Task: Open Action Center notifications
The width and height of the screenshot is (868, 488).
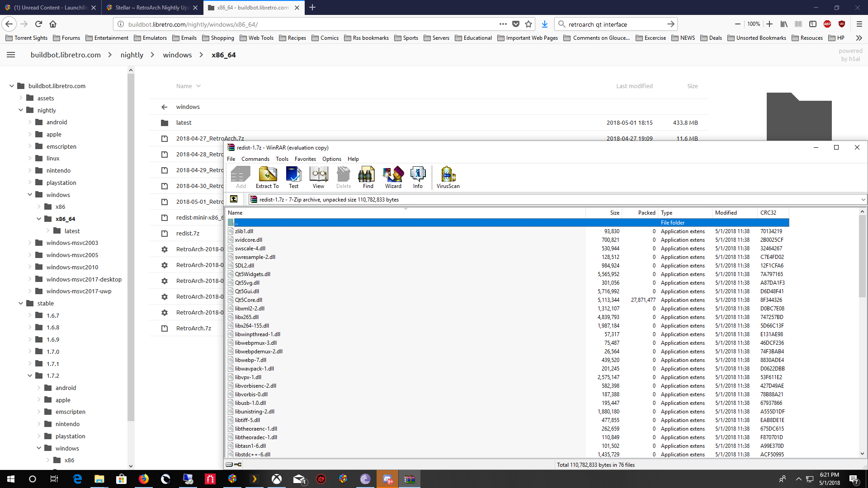Action: pos(854,479)
